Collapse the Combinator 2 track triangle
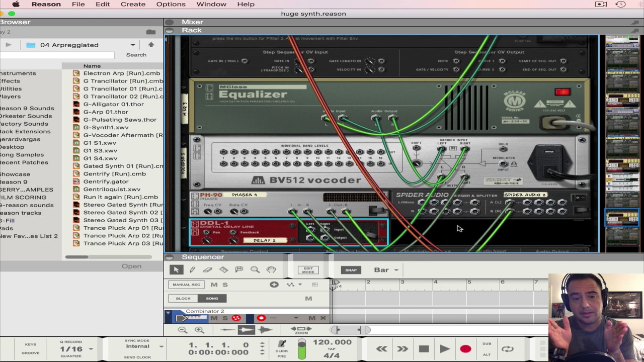The image size is (644, 362). point(168,312)
